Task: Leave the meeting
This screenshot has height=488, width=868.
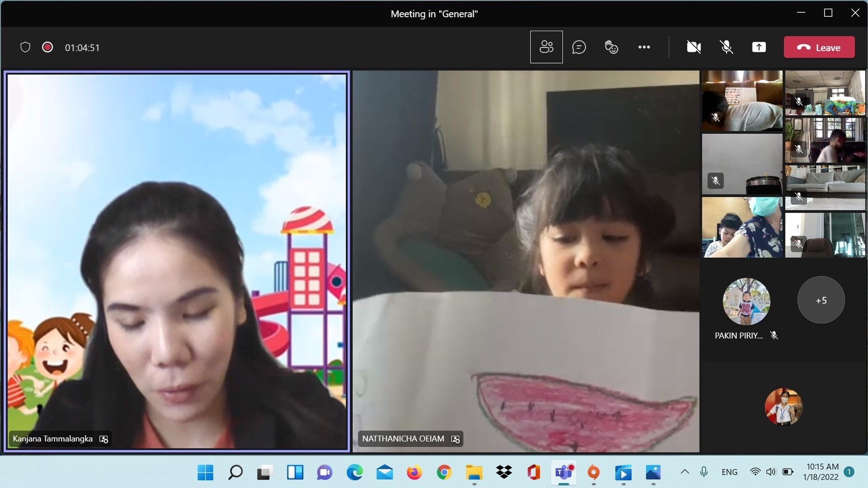Action: (819, 47)
